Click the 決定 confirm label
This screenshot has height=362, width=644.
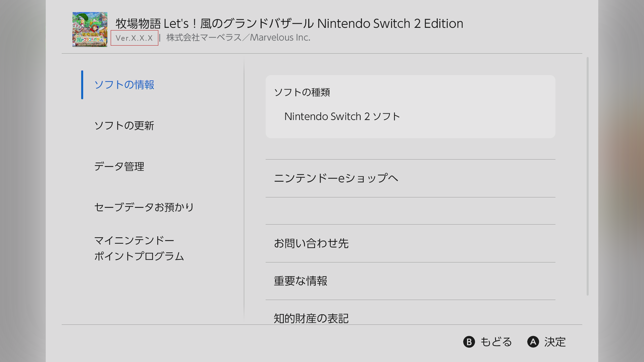tap(555, 342)
